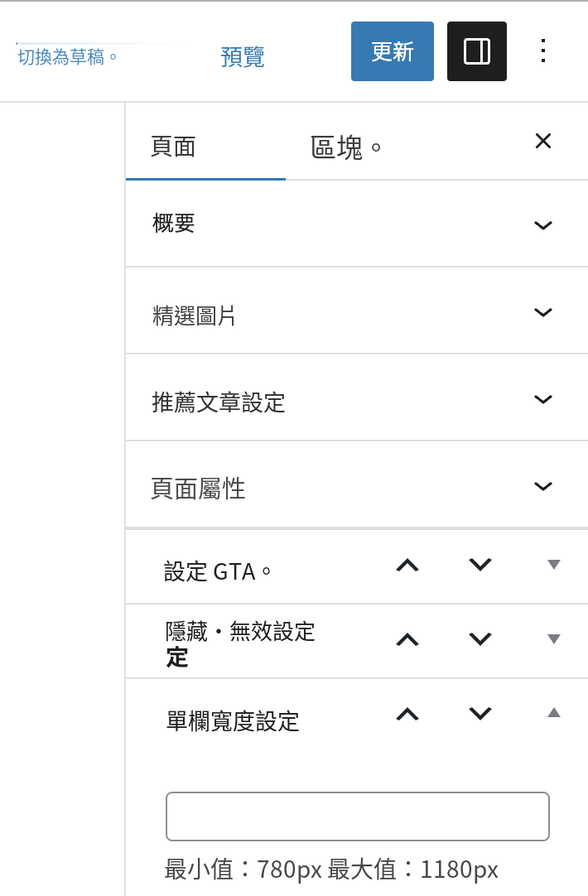Collapse 單欄寬度設定 panel with triangle
Viewport: 588px width, 896px height.
tap(554, 713)
